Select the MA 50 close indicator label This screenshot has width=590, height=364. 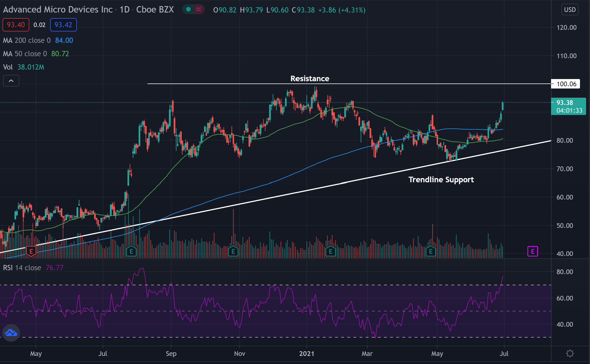pos(25,54)
